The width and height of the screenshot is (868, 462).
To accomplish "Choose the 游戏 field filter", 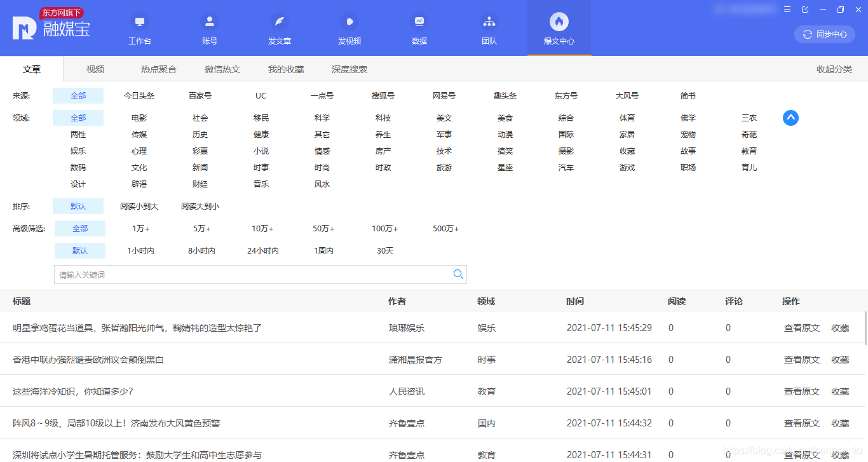I will coord(627,168).
